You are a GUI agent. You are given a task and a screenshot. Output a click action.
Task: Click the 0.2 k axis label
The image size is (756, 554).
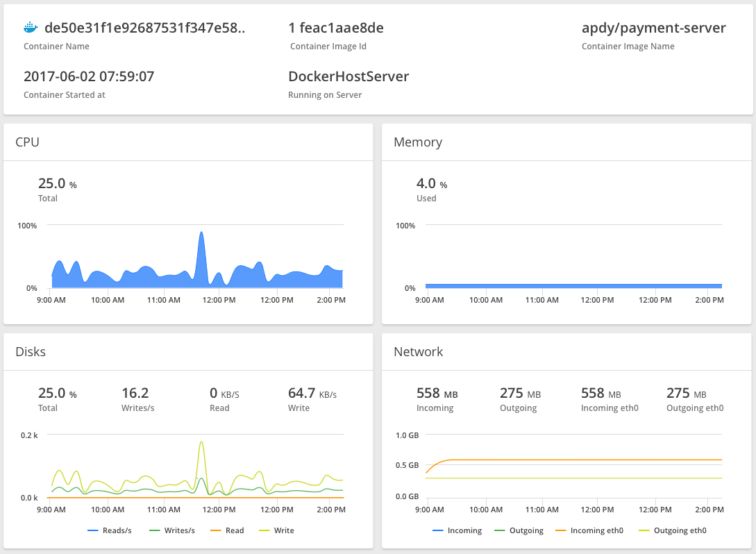(29, 435)
